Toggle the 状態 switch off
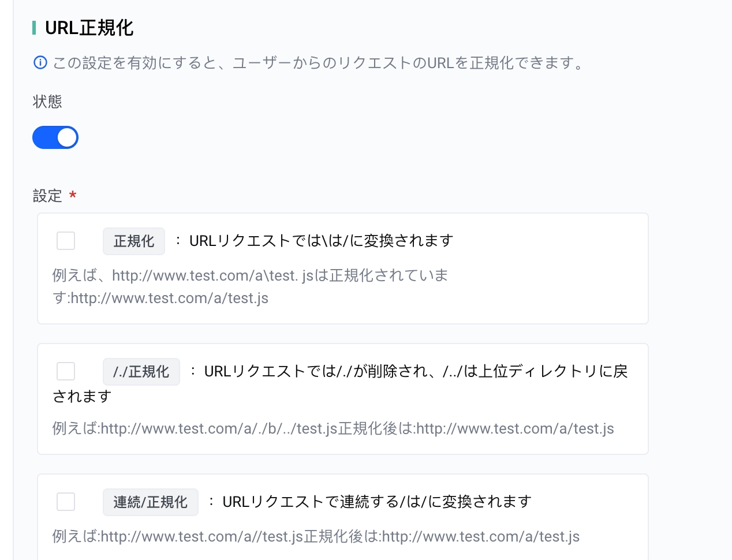Viewport: 732px width, 560px height. [x=55, y=137]
